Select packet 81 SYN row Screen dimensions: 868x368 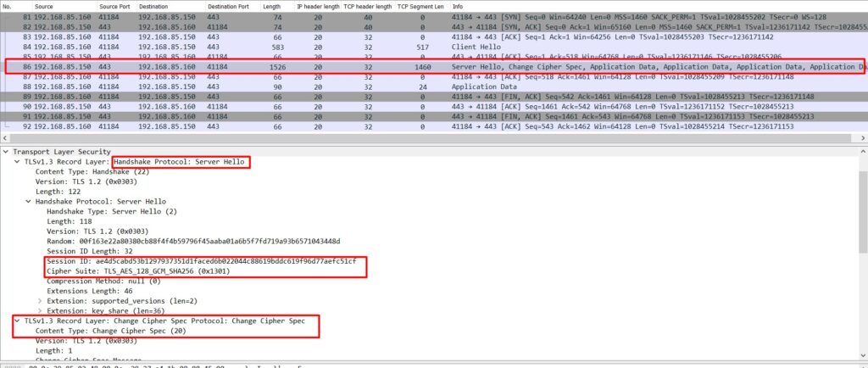click(434, 17)
